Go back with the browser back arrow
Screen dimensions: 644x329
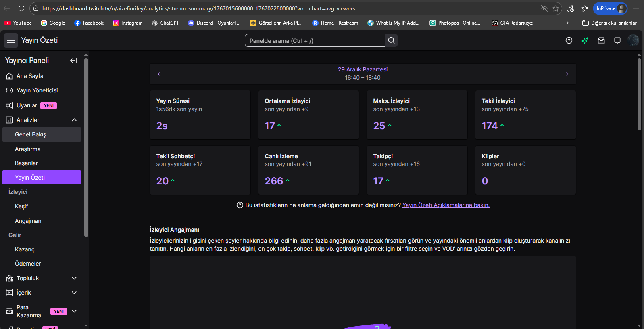[7, 8]
